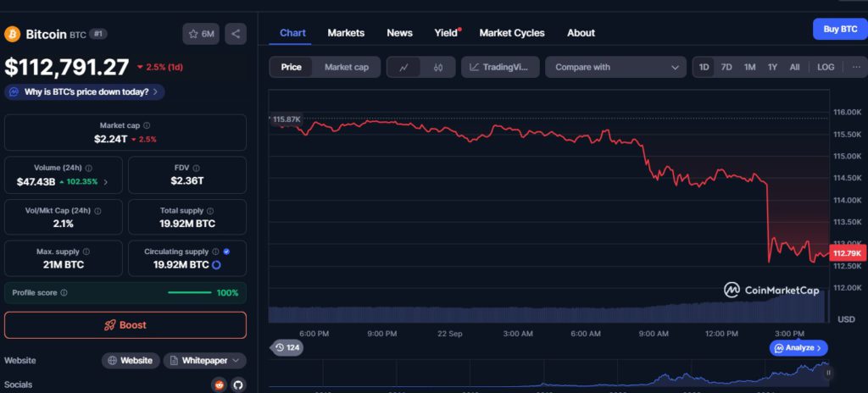Select the 7D time range
Image resolution: width=868 pixels, height=393 pixels.
[726, 67]
